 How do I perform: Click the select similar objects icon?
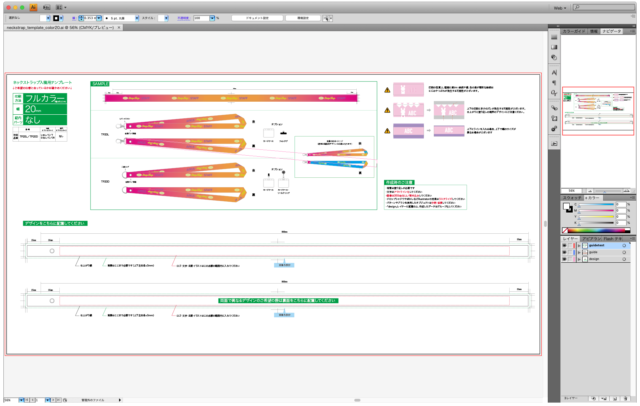[326, 18]
